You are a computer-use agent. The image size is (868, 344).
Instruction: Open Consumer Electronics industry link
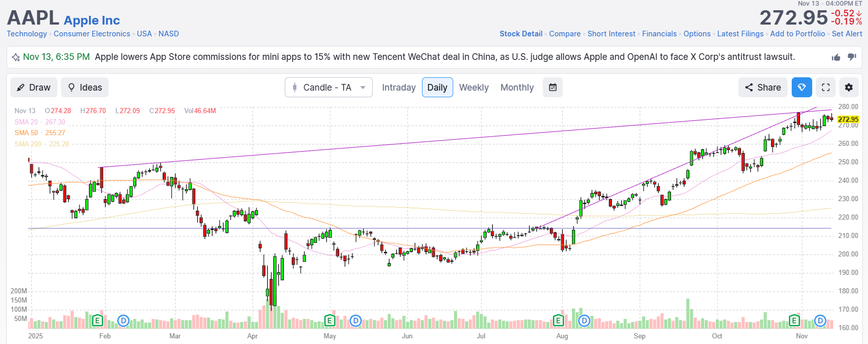[x=92, y=34]
